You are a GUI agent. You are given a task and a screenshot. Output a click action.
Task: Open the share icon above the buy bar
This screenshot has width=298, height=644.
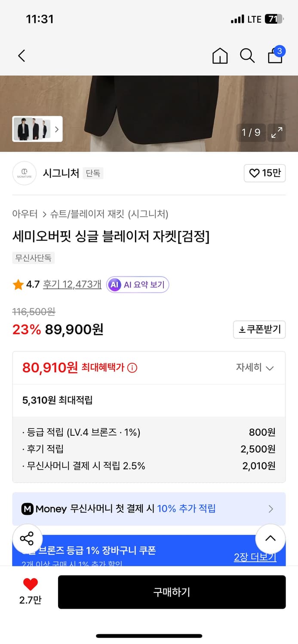click(27, 538)
